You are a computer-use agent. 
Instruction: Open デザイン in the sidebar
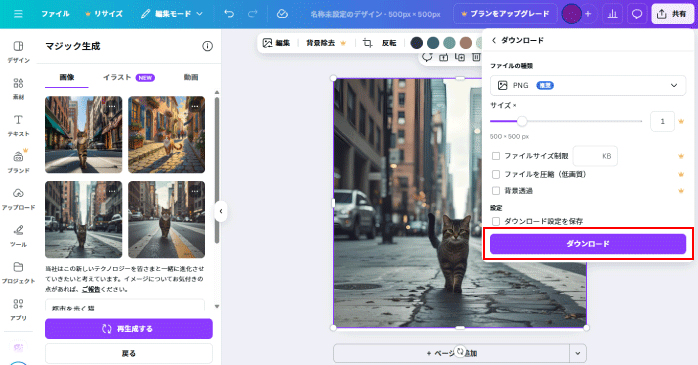point(18,52)
